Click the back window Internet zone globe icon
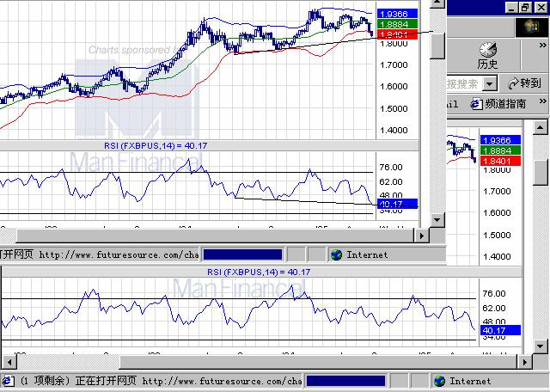Viewport: 550px width, 392px height. tap(439, 381)
